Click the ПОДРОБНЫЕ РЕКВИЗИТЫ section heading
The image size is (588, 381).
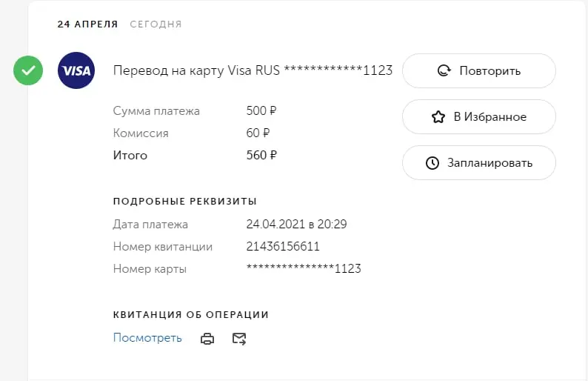click(x=185, y=201)
